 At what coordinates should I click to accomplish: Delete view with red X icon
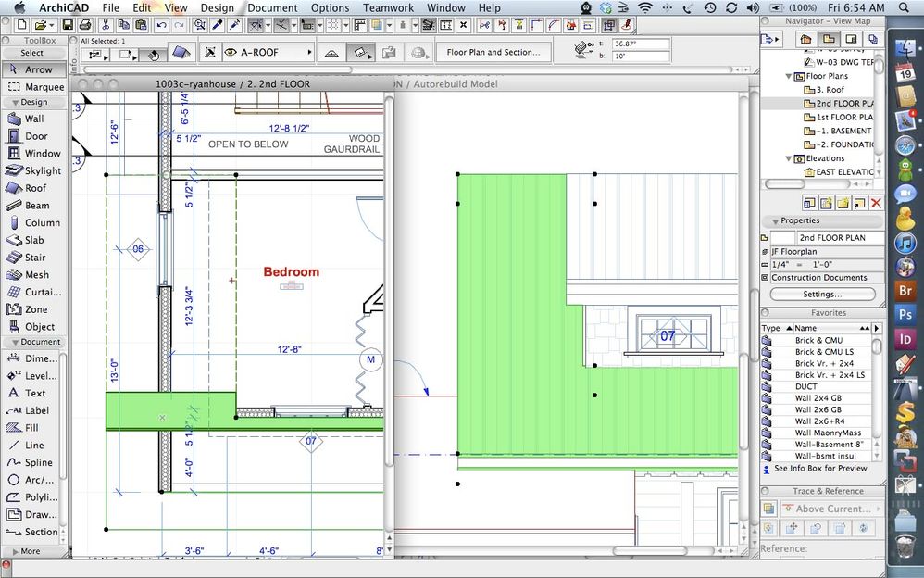(x=876, y=202)
